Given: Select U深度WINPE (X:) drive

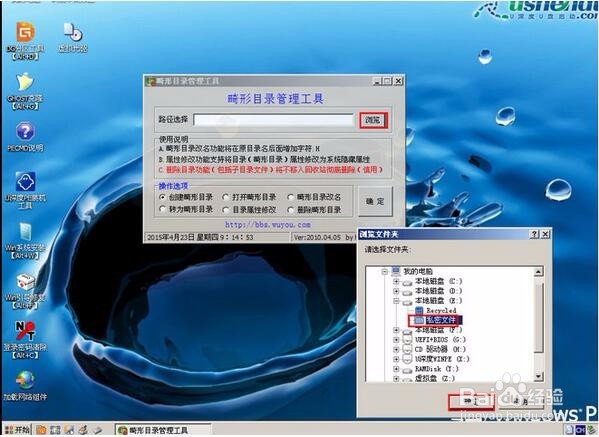Looking at the screenshot, I should [442, 359].
